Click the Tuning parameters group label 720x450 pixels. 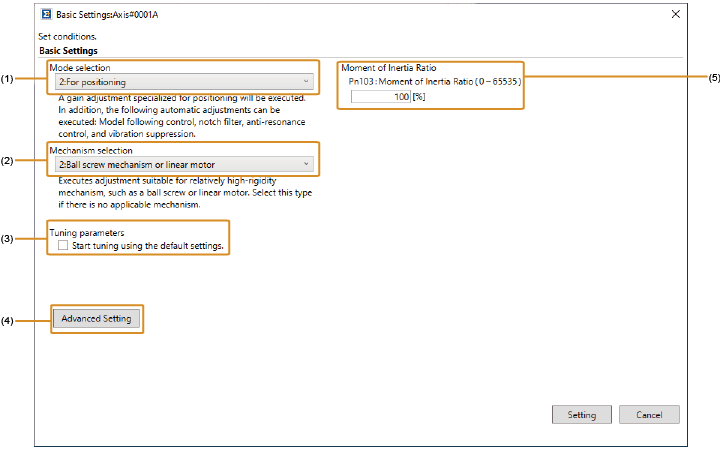click(87, 233)
